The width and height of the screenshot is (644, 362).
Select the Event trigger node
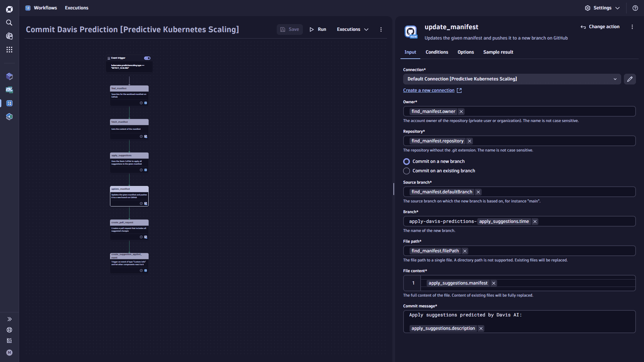(x=129, y=64)
